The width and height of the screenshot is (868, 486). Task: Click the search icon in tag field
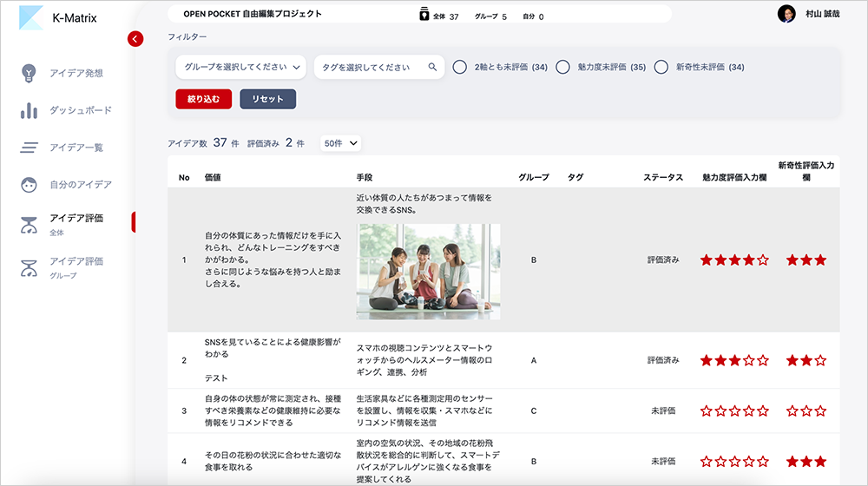[x=432, y=67]
